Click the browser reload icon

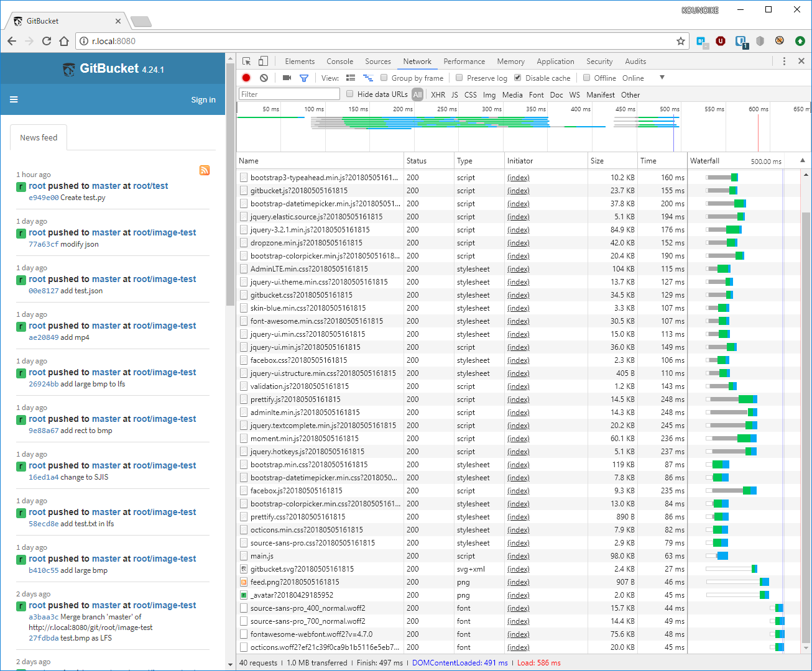(47, 41)
